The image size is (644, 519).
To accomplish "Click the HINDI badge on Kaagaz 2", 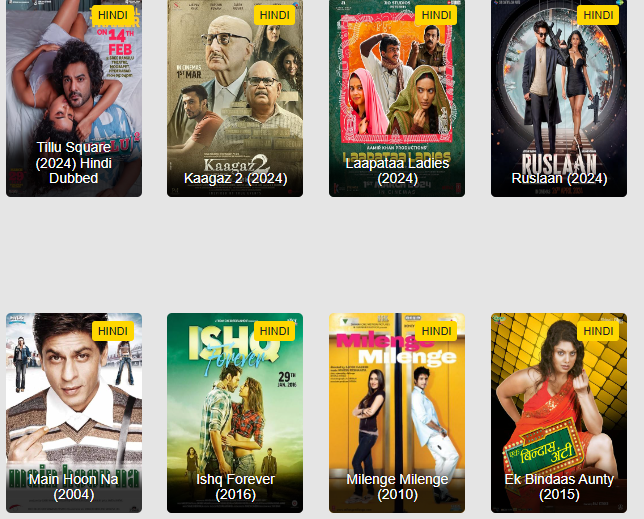I will 274,15.
